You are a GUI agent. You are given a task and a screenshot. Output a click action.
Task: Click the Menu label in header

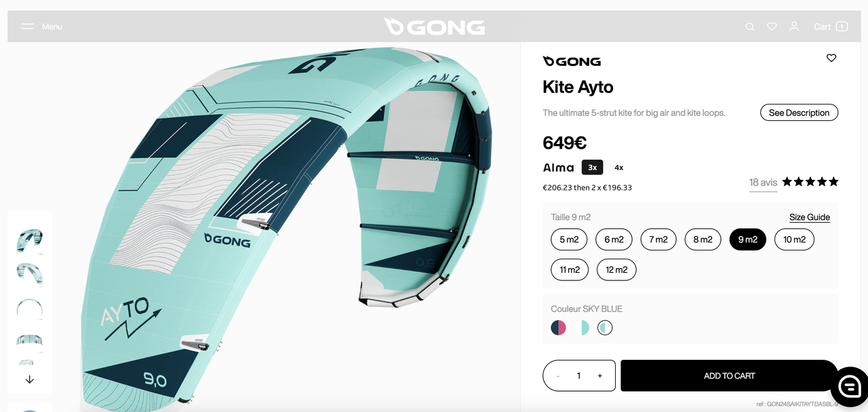(52, 26)
